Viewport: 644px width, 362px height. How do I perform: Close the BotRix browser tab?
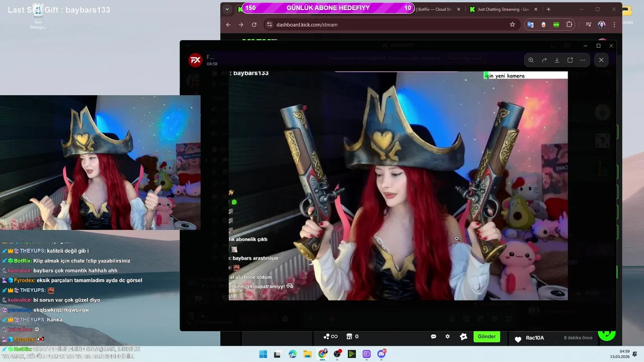click(458, 9)
